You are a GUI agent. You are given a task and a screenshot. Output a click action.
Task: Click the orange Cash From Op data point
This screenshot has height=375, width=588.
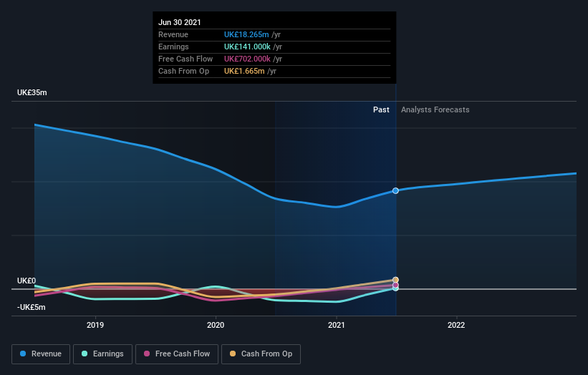coord(395,280)
